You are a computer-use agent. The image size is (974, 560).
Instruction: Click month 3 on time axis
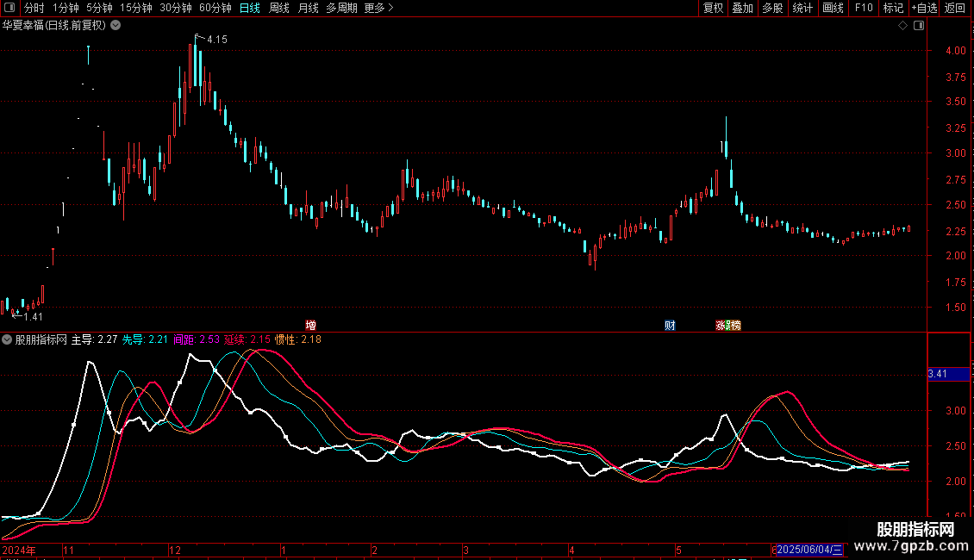click(x=465, y=550)
